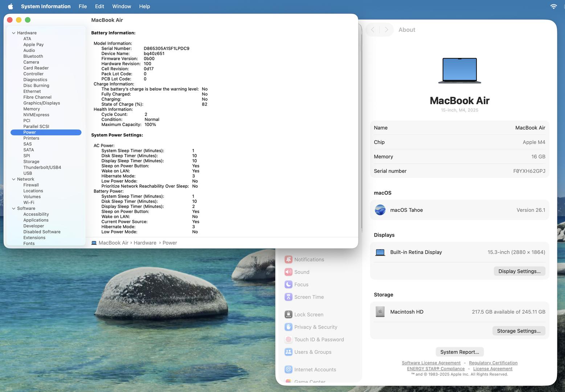The width and height of the screenshot is (565, 392).
Task: Click the Lock Screen icon
Action: click(x=288, y=315)
